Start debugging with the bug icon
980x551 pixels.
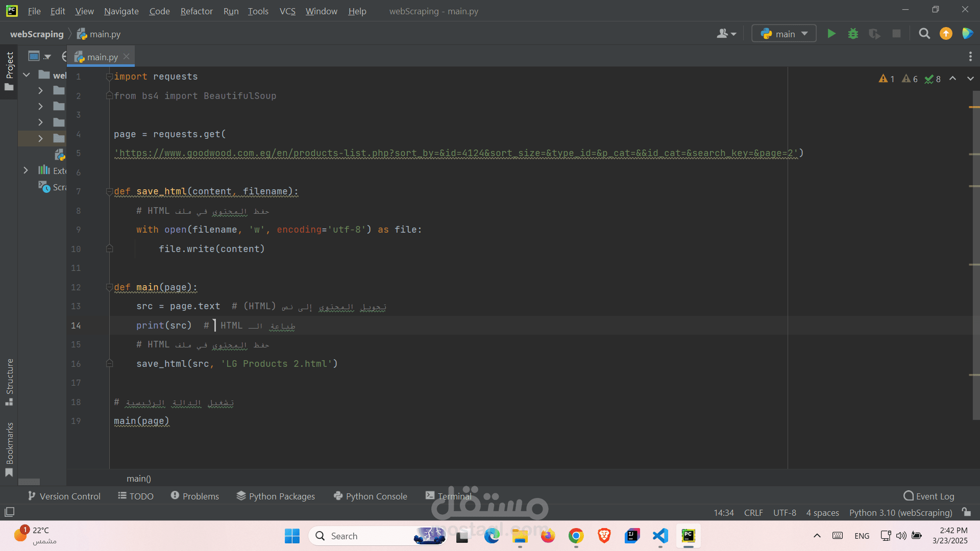[853, 34]
